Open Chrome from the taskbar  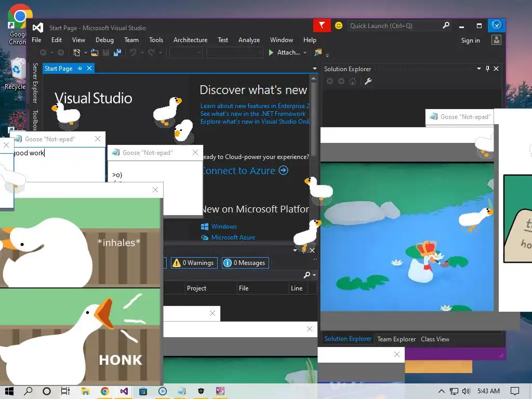click(x=104, y=391)
